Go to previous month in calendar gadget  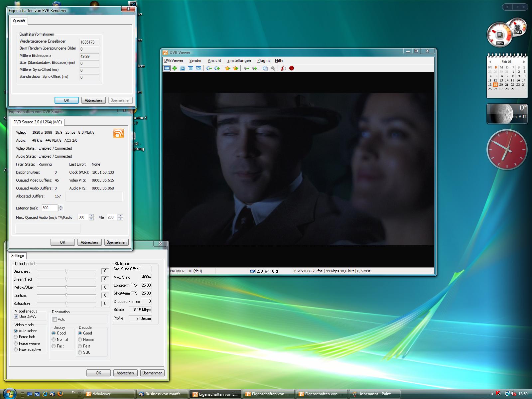pyautogui.click(x=490, y=62)
